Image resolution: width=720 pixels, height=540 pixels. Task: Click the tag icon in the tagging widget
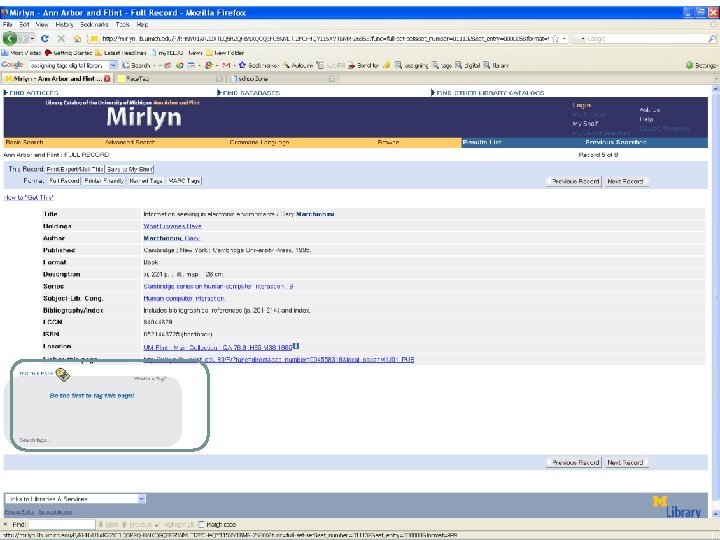[62, 376]
